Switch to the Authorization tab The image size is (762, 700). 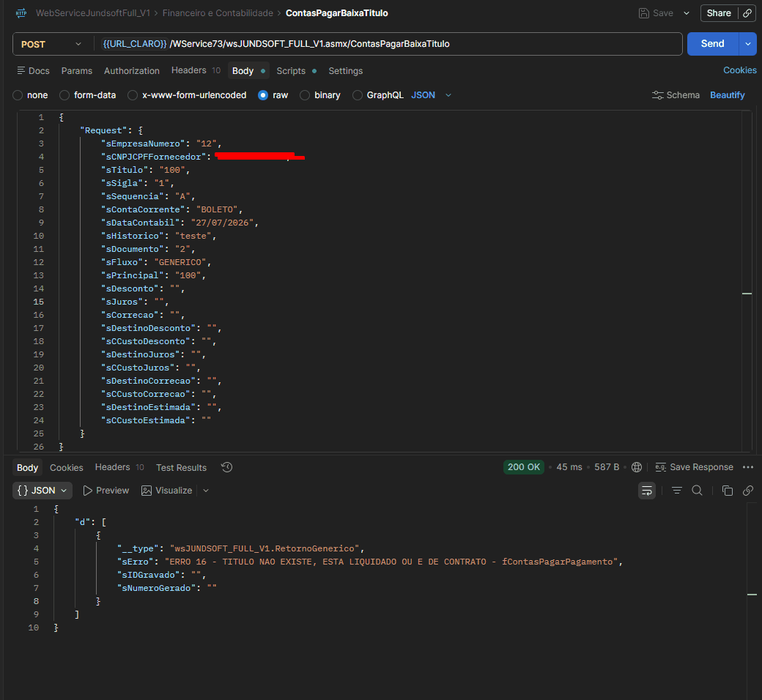[132, 71]
